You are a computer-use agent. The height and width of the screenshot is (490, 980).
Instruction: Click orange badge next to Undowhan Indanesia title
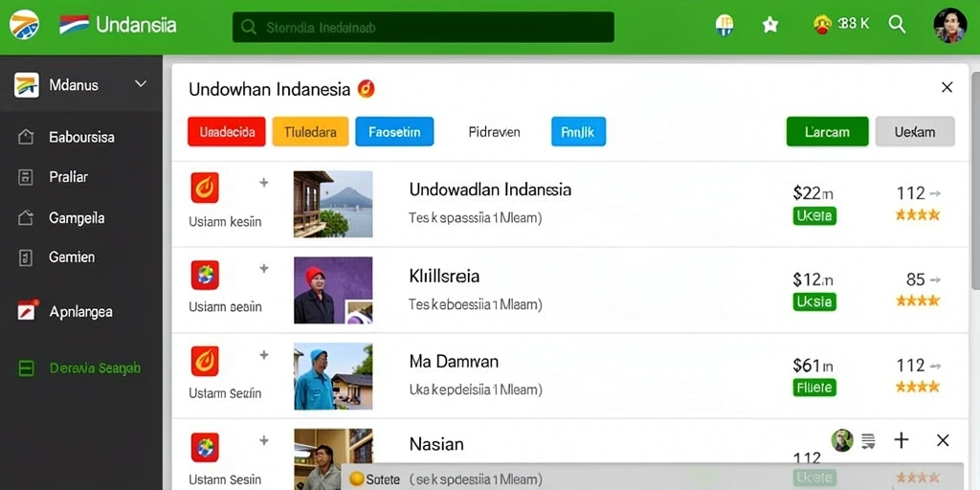pyautogui.click(x=367, y=89)
